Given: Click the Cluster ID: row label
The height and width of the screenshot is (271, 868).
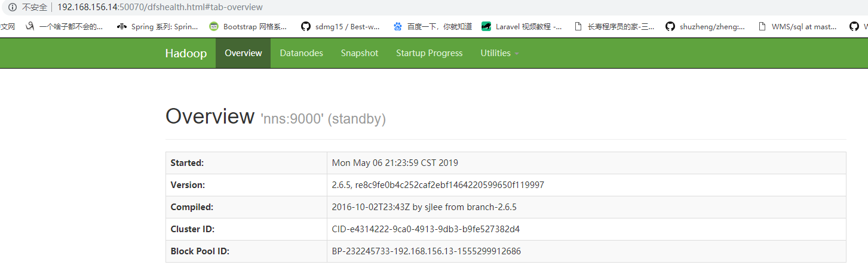Looking at the screenshot, I should (192, 229).
